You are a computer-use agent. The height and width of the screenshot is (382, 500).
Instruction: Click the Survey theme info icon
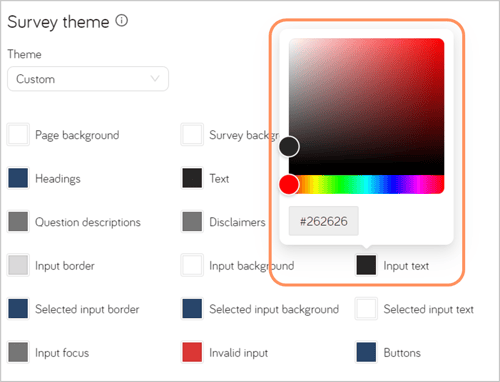122,21
